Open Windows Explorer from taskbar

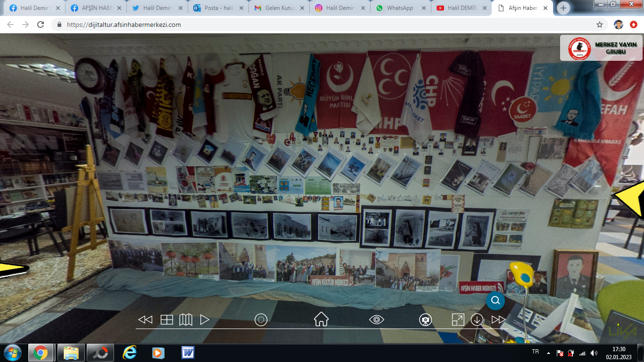click(x=71, y=353)
